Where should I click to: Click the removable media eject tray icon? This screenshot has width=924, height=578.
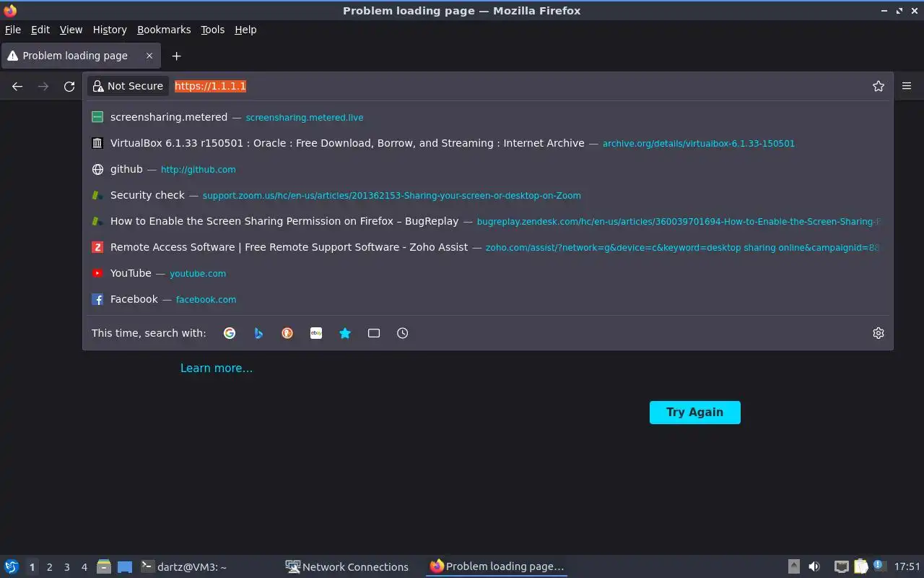pyautogui.click(x=794, y=566)
